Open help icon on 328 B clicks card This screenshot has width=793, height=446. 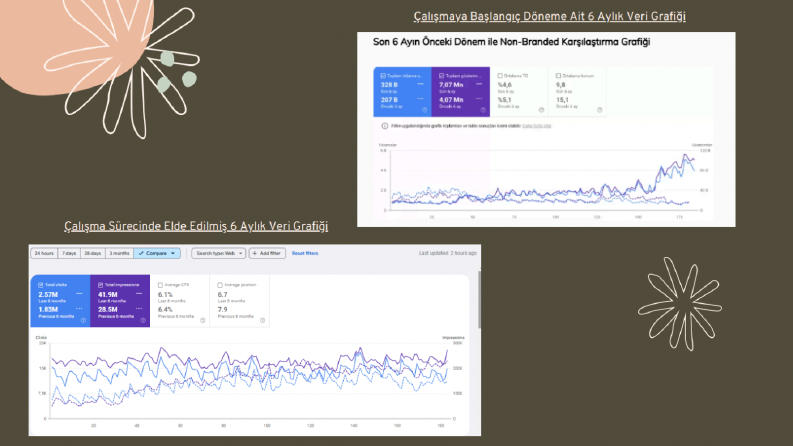425,110
